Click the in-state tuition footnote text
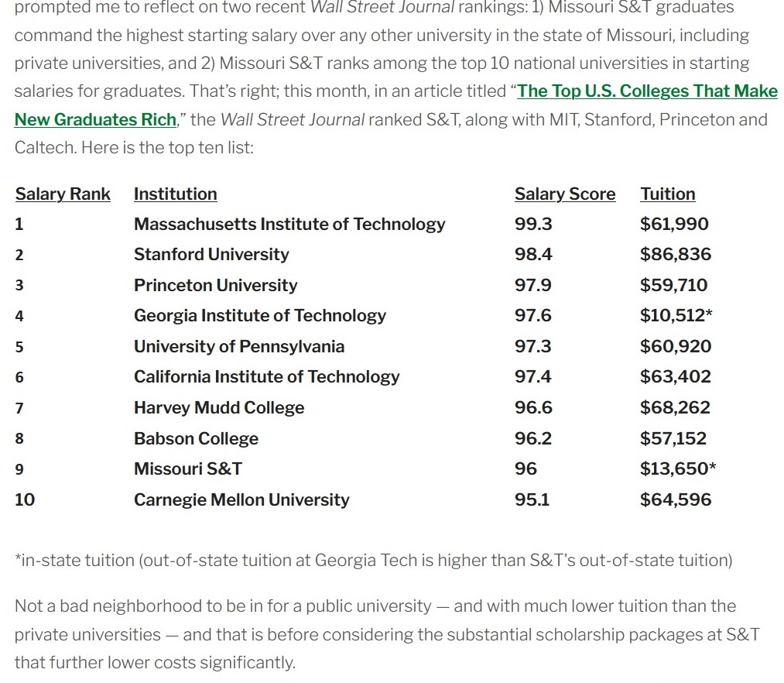Screen dimensions: 784x683 [373, 560]
